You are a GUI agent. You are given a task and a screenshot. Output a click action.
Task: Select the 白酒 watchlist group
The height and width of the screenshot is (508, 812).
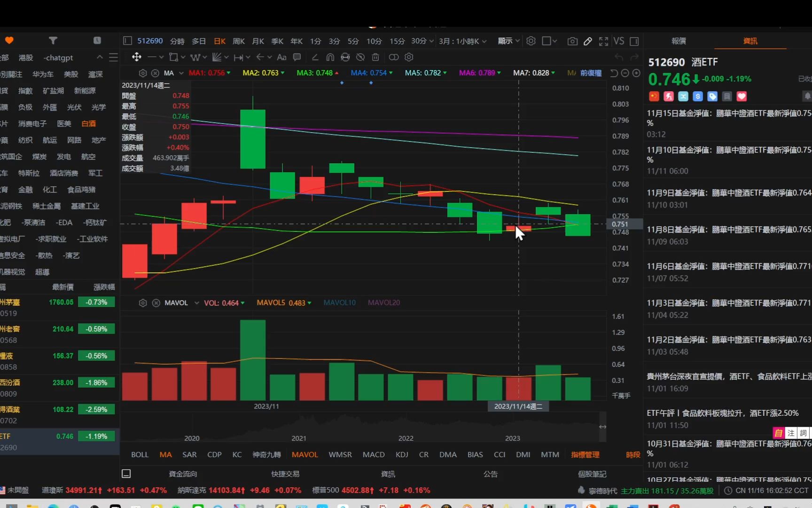(88, 123)
